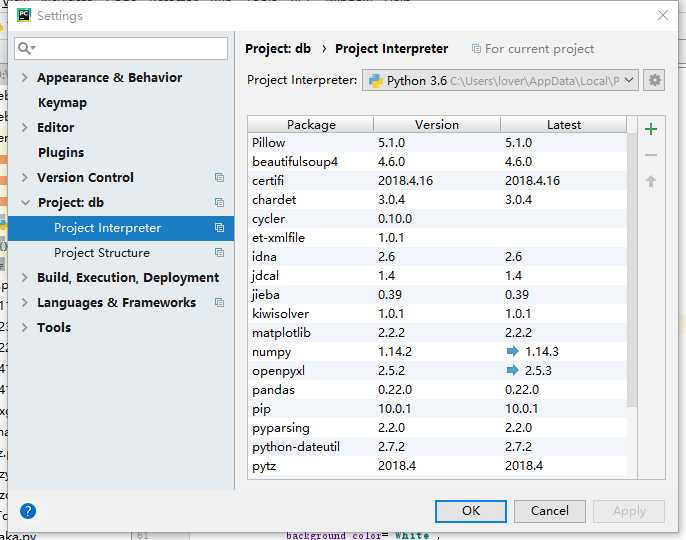686x540 pixels.
Task: Click the Apply button
Action: (x=629, y=511)
